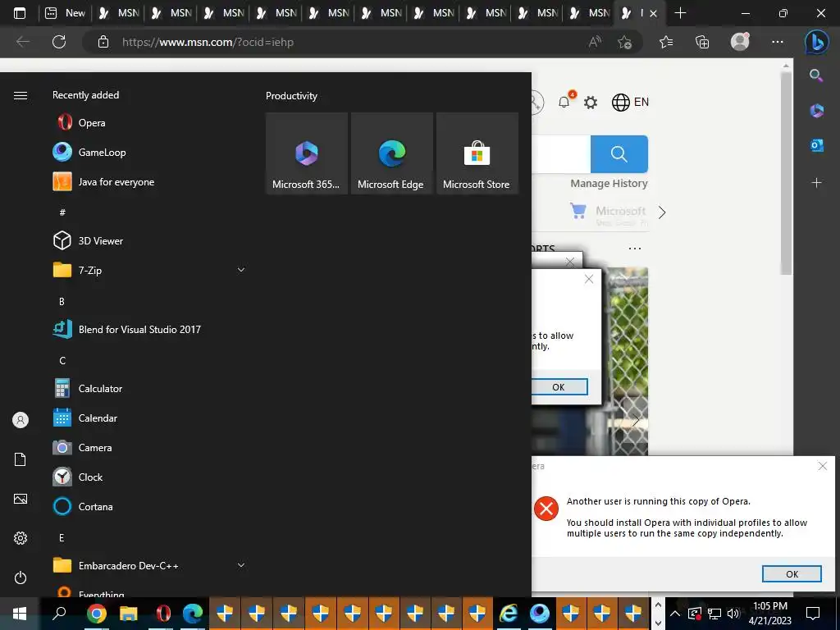Open Documents from Start sidebar
Image resolution: width=840 pixels, height=630 pixels.
click(x=21, y=459)
